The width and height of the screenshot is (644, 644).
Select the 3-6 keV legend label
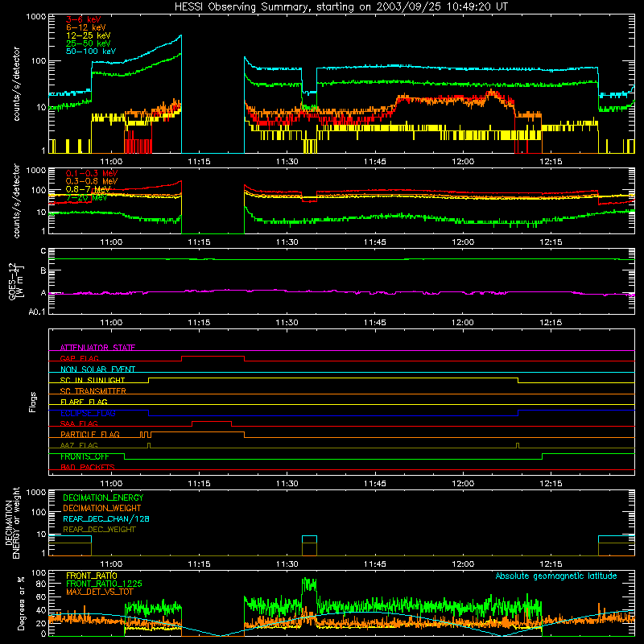[84, 19]
